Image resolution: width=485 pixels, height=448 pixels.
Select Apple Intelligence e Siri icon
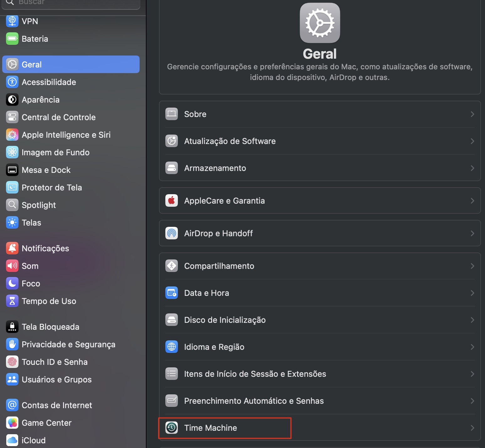12,135
